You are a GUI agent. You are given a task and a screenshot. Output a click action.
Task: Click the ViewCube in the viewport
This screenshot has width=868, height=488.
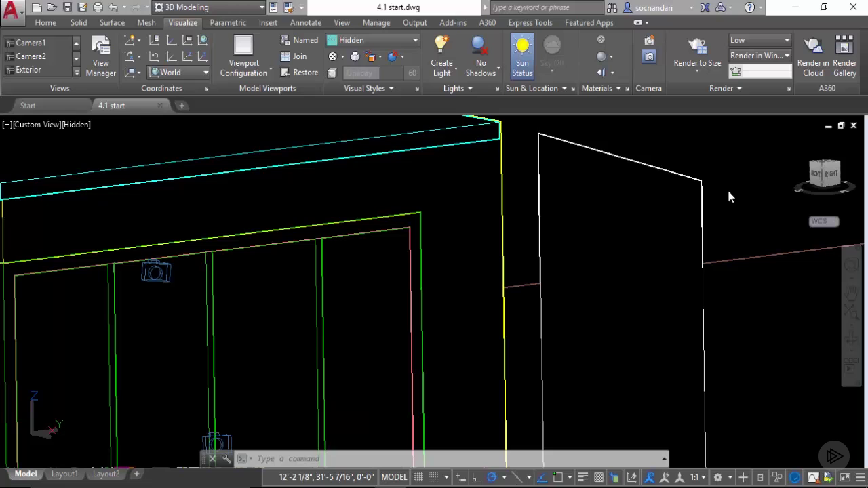[824, 174]
